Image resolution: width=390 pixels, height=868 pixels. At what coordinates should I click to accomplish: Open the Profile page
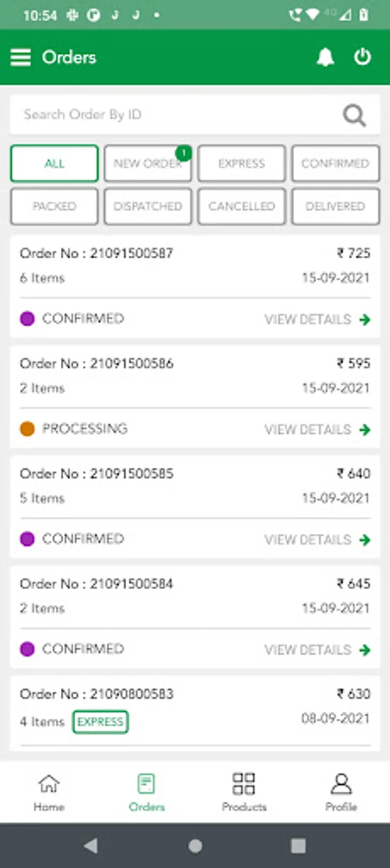[x=341, y=793]
